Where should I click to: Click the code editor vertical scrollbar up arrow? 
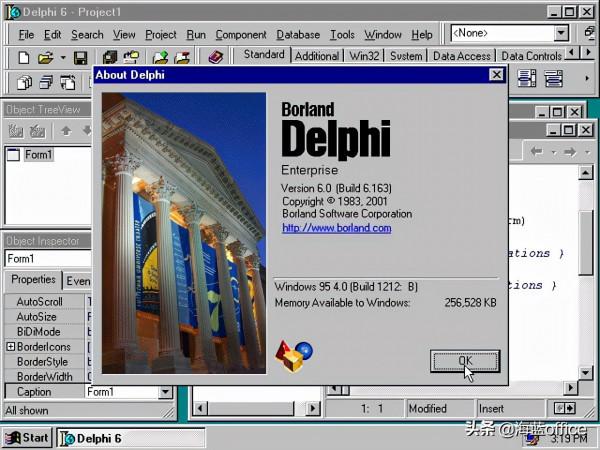585,173
